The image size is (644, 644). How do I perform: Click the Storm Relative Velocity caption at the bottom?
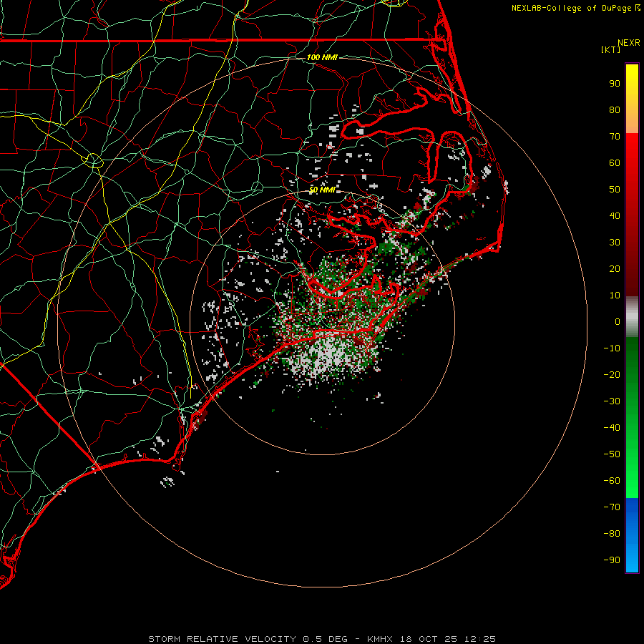(x=321, y=639)
